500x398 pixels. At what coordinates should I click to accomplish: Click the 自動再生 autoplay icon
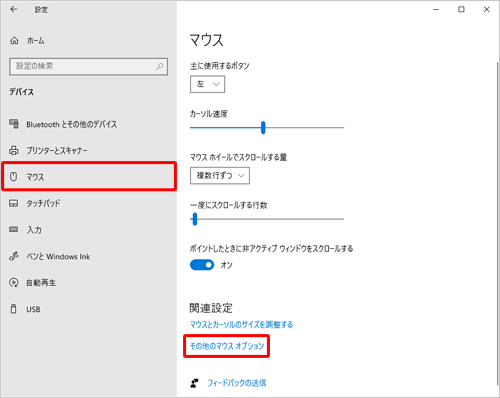(x=14, y=283)
